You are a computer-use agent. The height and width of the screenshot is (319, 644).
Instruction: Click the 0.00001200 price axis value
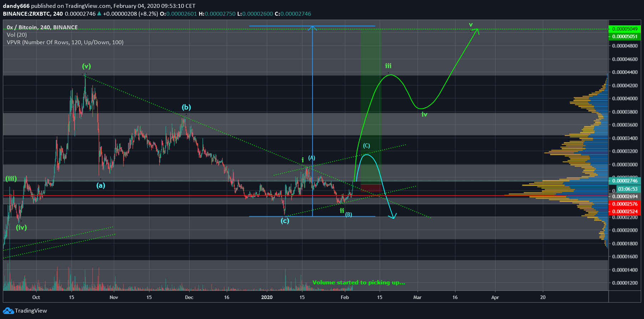[x=625, y=283]
